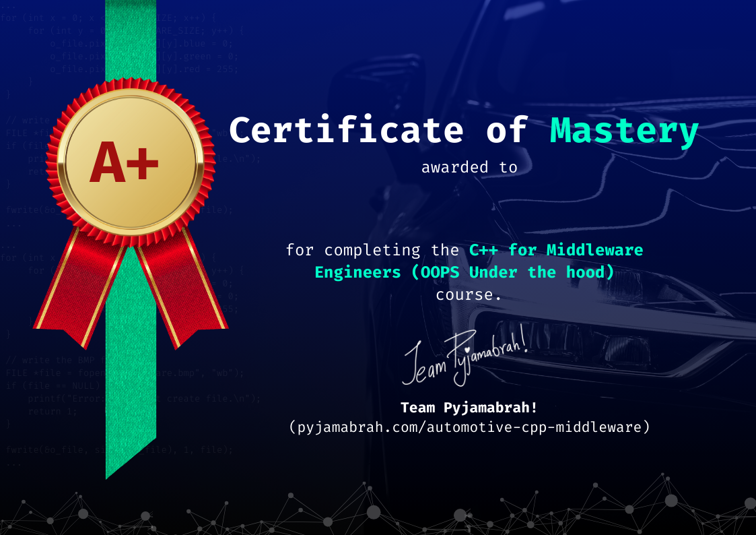
Task: Click the "for completing the" text
Action: click(373, 250)
